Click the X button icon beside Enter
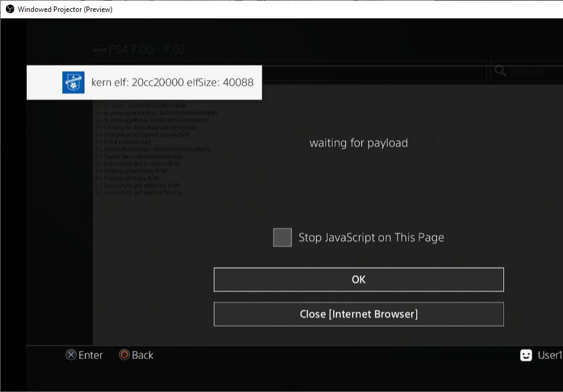The height and width of the screenshot is (392, 563). [x=71, y=355]
